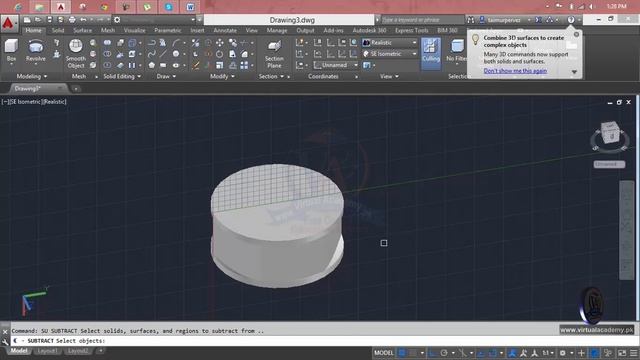
Task: Toggle MODEL space button in status bar
Action: (x=384, y=353)
